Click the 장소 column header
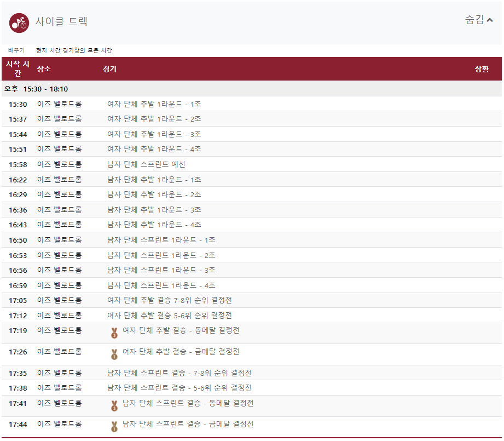The width and height of the screenshot is (504, 441). pos(44,68)
